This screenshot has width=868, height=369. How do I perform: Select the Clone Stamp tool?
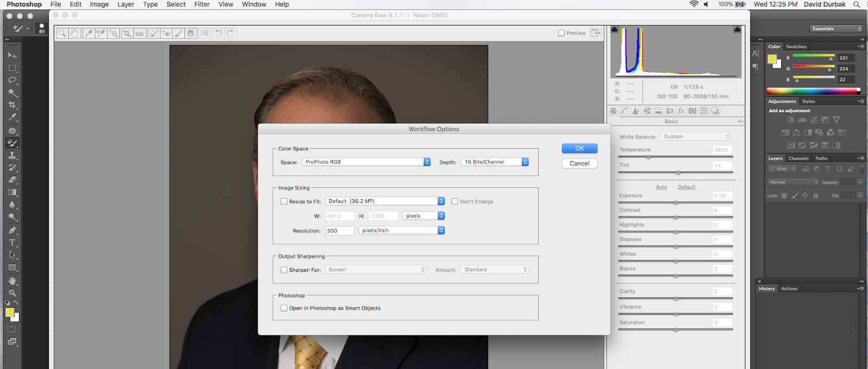pos(12,155)
